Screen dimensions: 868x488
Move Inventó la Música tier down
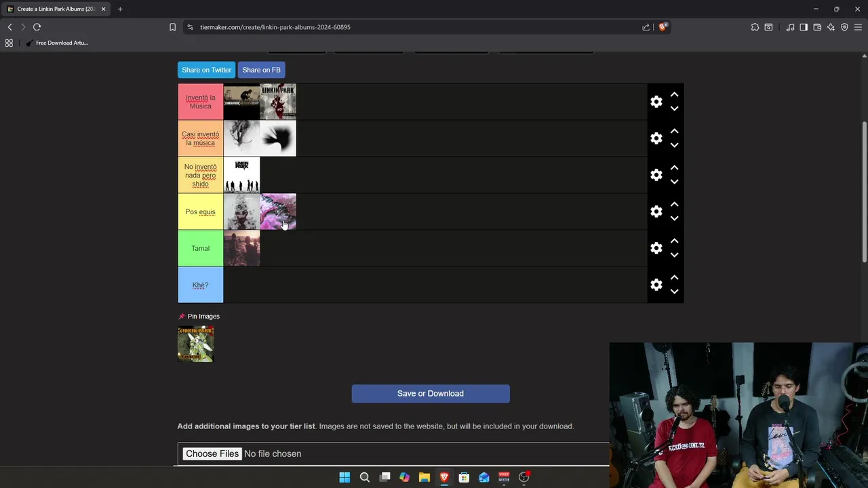coord(674,108)
